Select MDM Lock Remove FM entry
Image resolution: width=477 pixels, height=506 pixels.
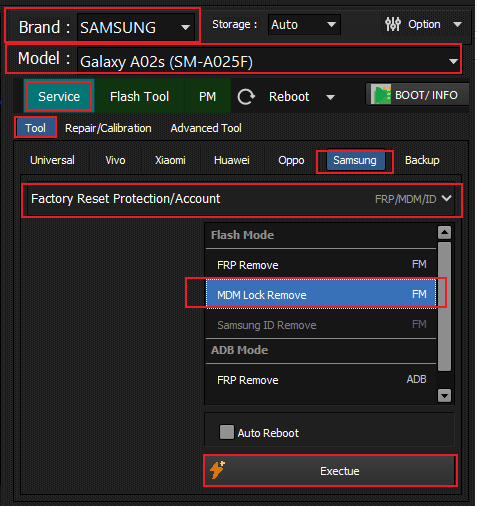tap(321, 294)
